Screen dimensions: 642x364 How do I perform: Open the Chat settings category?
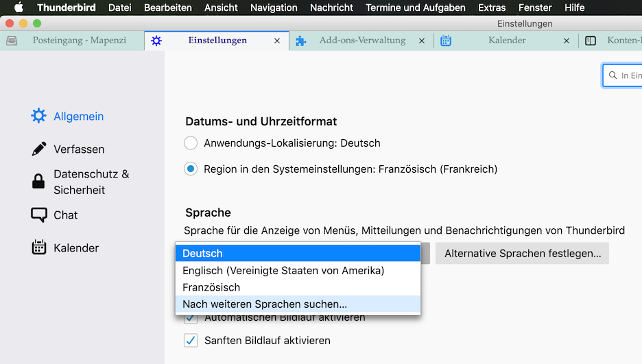[x=66, y=215]
